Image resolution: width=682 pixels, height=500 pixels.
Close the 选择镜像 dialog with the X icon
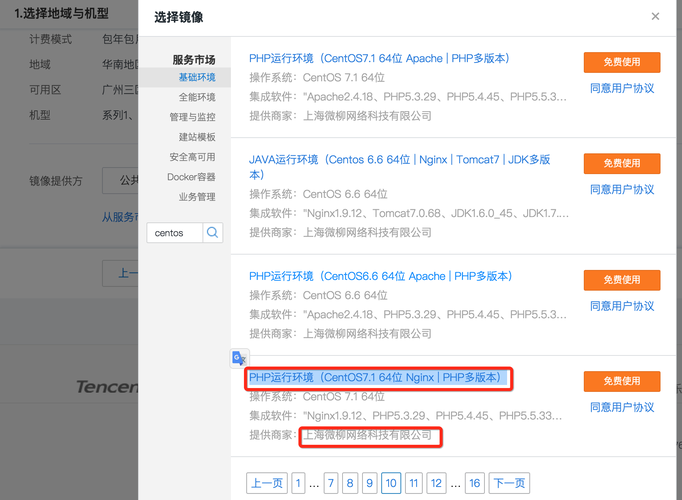point(655,17)
